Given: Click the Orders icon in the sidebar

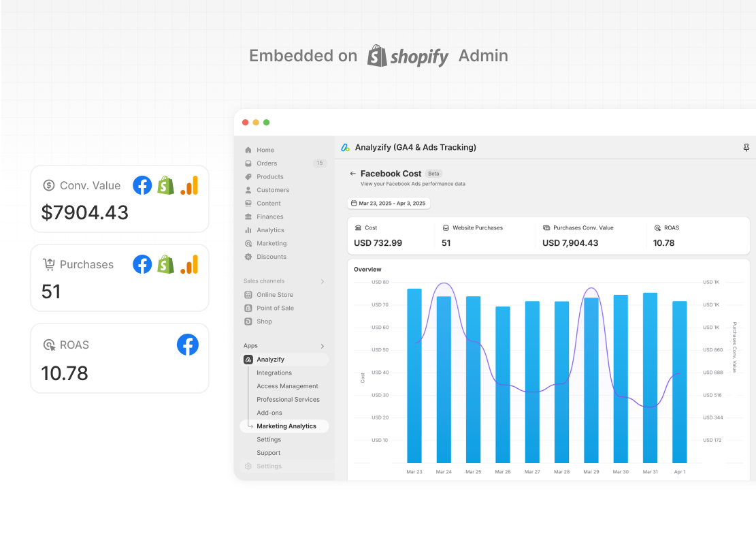Looking at the screenshot, I should (248, 163).
